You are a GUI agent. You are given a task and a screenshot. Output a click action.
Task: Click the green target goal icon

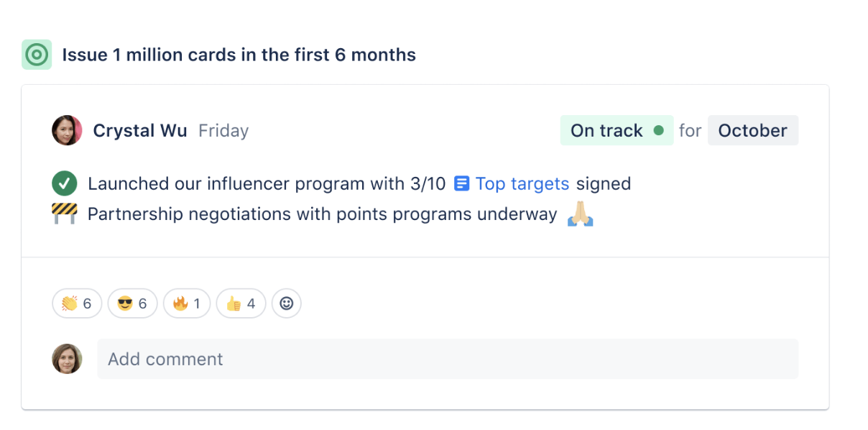click(x=37, y=54)
